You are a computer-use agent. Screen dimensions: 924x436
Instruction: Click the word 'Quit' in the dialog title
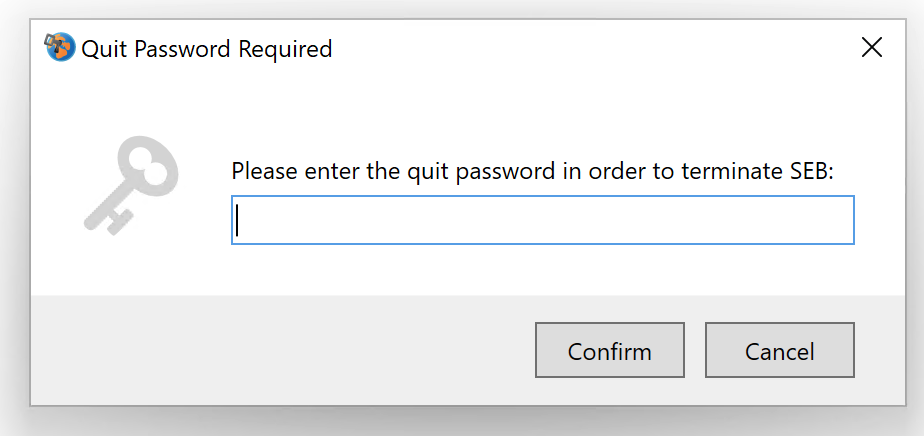[x=104, y=49]
